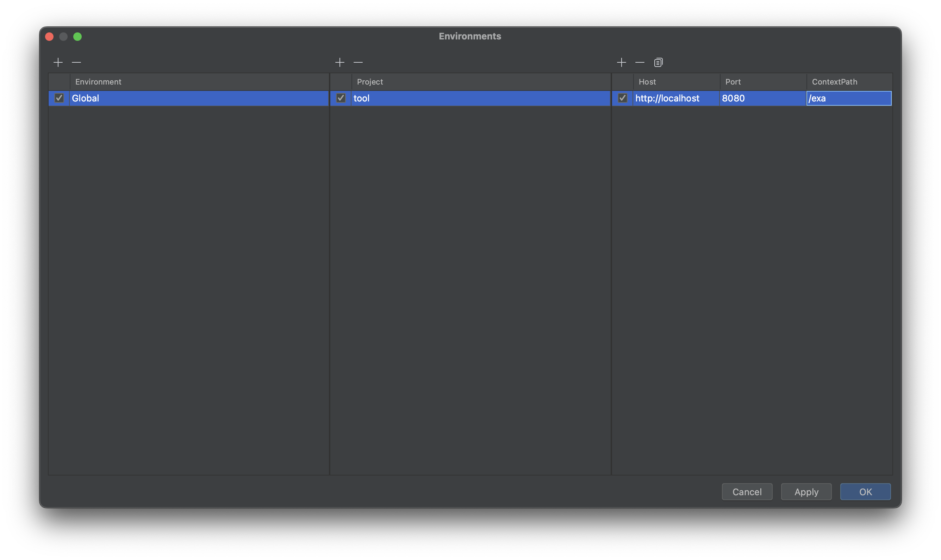941x560 pixels.
Task: Uncheck the Global environment checkbox
Action: point(59,98)
